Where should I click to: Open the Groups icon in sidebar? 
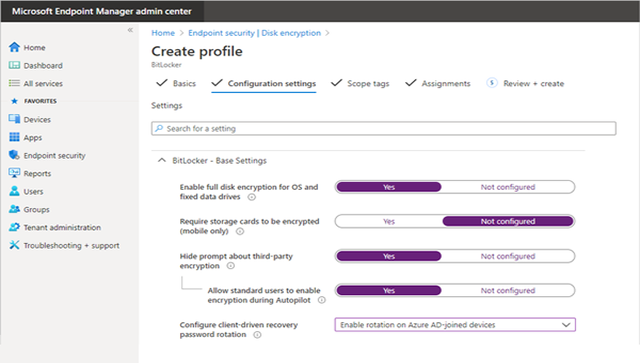click(14, 209)
